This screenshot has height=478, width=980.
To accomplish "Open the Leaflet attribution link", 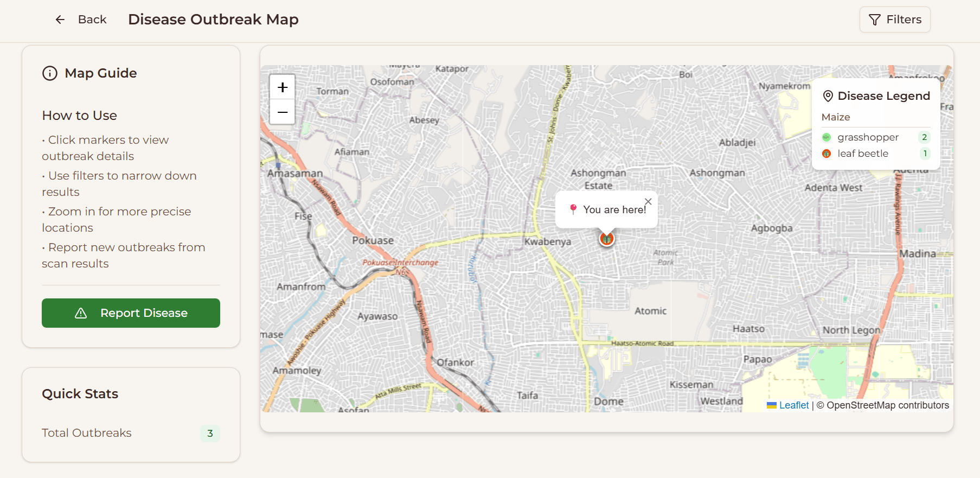I will [793, 405].
